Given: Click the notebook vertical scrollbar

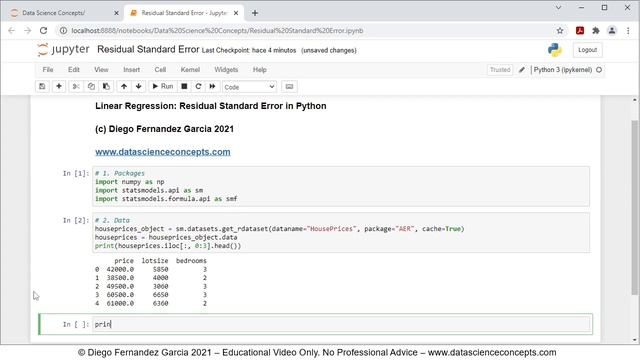Looking at the screenshot, I should point(634,207).
